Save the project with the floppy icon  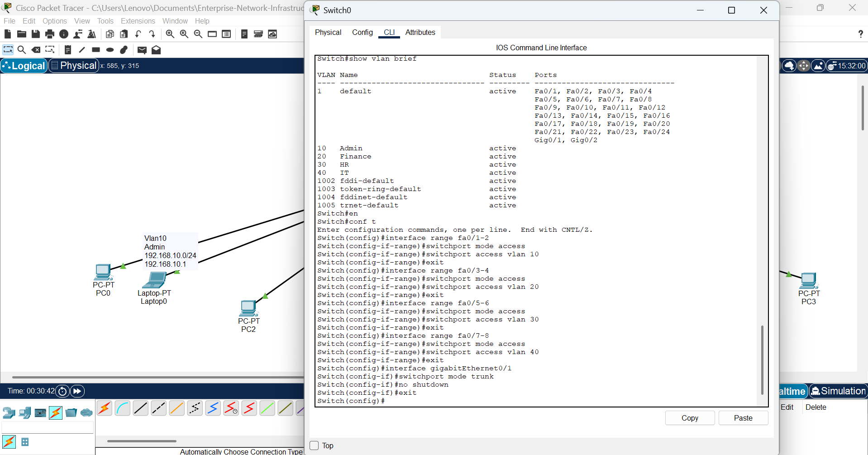pos(35,34)
